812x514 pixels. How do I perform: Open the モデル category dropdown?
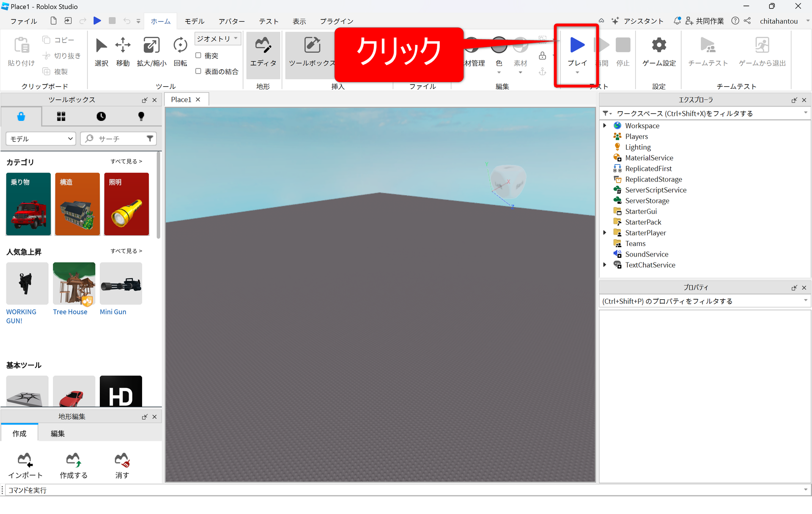point(41,139)
